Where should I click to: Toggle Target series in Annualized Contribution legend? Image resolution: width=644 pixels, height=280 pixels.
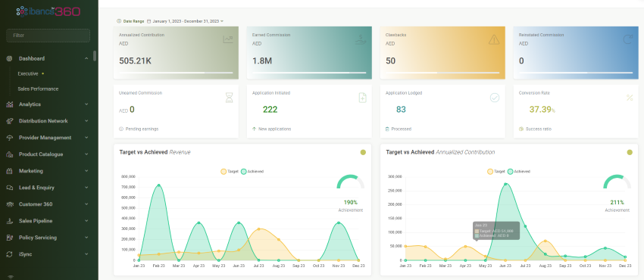coord(496,171)
